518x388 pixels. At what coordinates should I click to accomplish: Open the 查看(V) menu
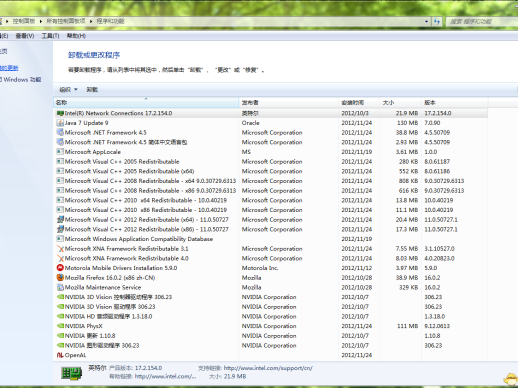(x=25, y=36)
